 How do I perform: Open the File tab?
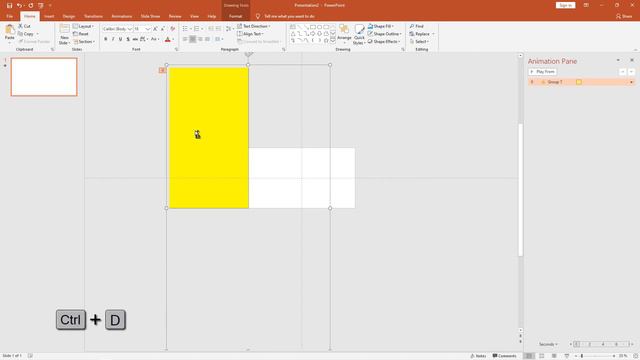(x=9, y=16)
